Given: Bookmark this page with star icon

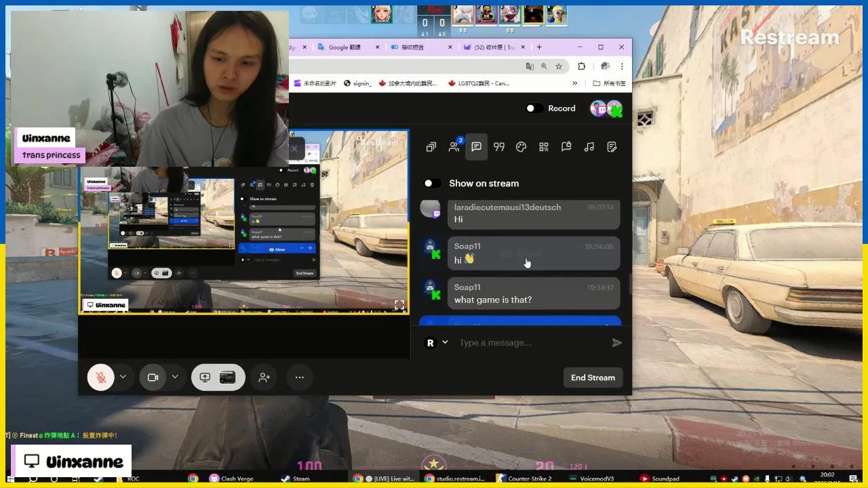Looking at the screenshot, I should coord(559,66).
